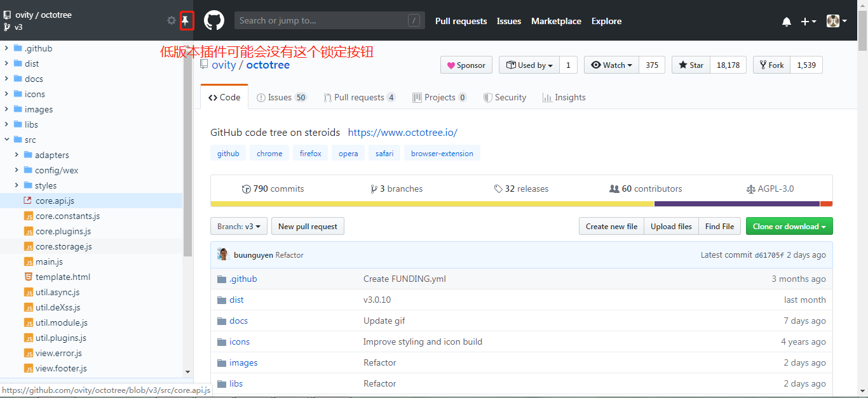Image resolution: width=868 pixels, height=398 pixels.
Task: Open core.api.js in sidebar tree
Action: [x=55, y=201]
